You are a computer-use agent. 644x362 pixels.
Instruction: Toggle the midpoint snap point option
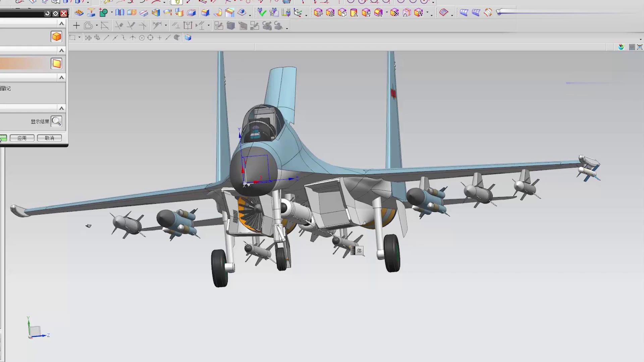pos(115,38)
